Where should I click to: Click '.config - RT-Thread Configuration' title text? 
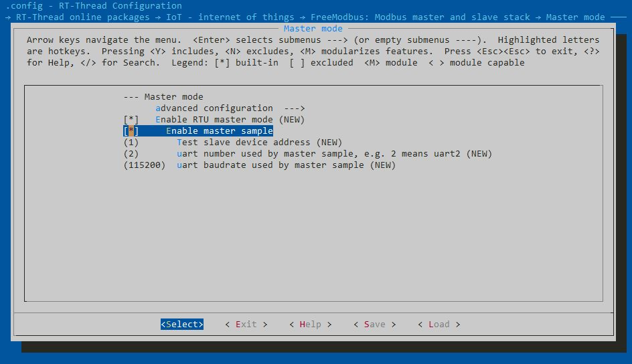tap(94, 5)
